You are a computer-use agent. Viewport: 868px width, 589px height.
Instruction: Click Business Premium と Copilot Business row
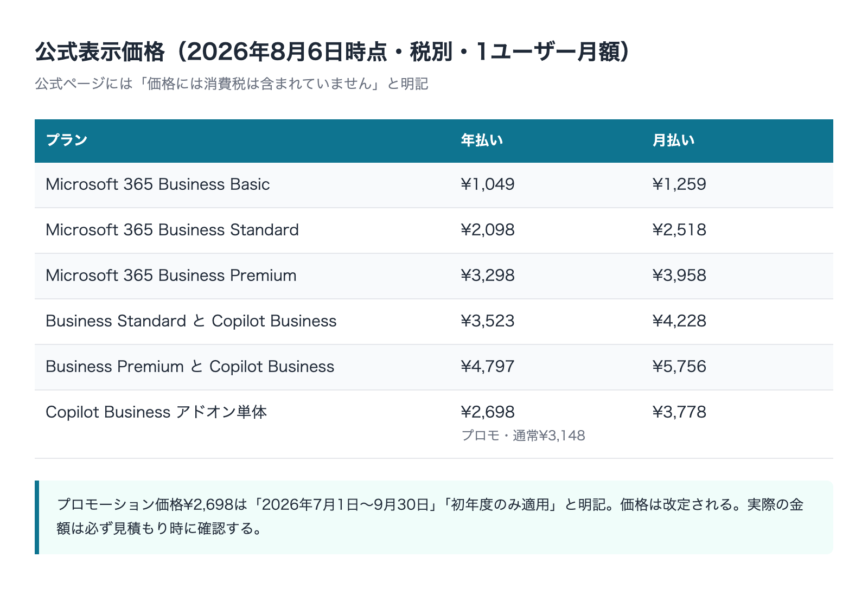[434, 367]
